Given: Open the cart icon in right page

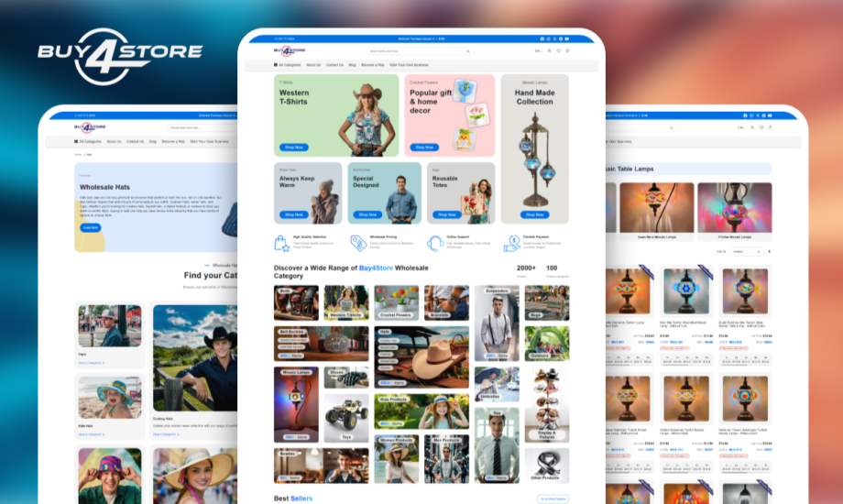Looking at the screenshot, I should [771, 127].
